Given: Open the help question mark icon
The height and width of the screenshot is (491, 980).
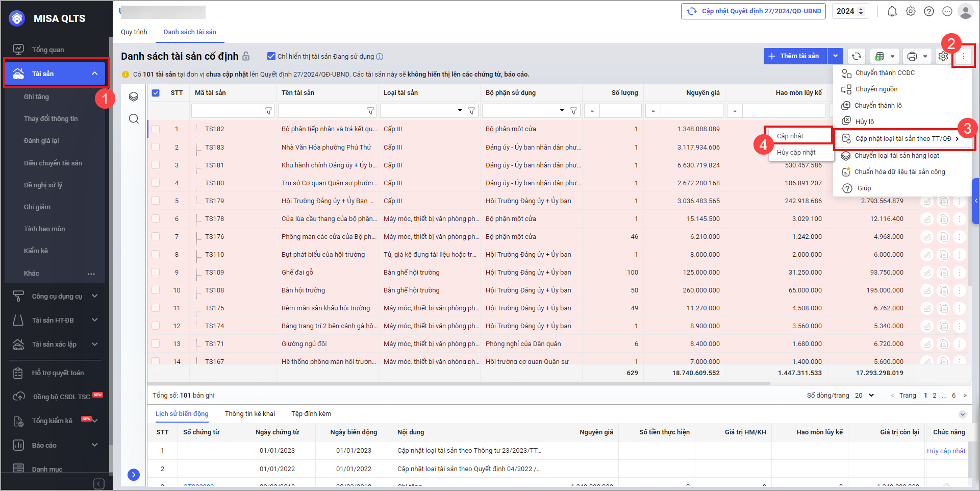Looking at the screenshot, I should [x=928, y=11].
